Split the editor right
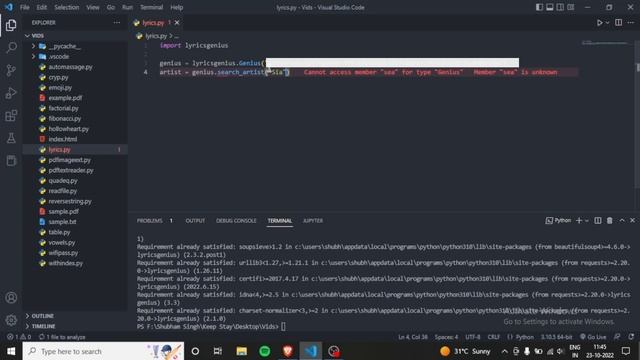 click(x=618, y=22)
